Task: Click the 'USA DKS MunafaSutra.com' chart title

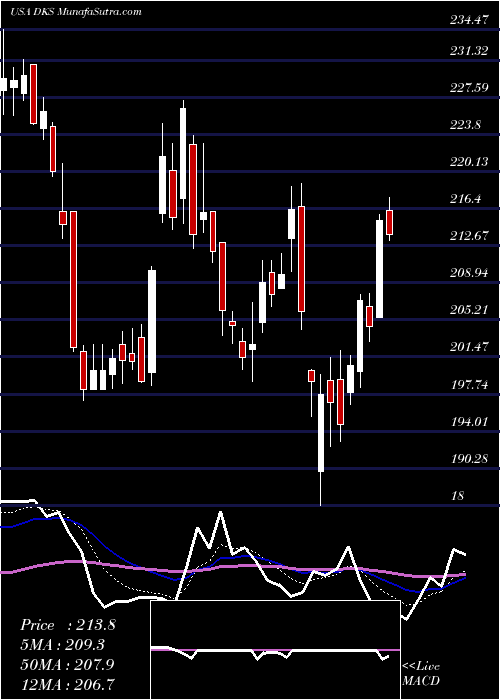Action: tap(75, 11)
